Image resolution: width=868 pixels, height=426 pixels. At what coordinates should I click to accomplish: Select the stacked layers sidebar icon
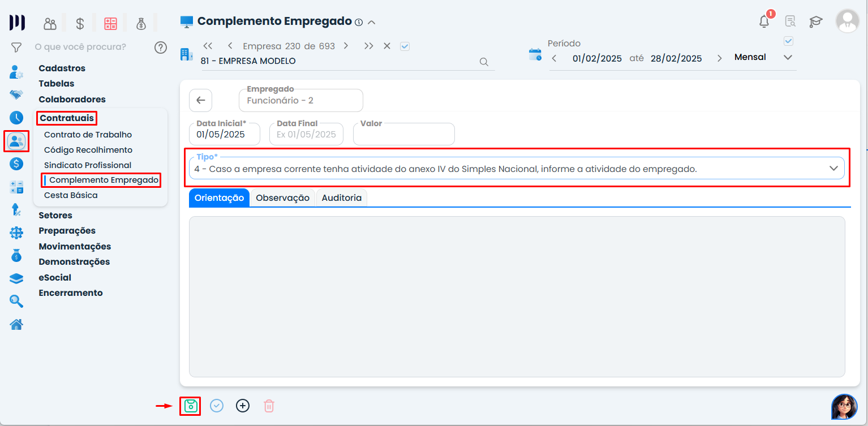point(16,278)
